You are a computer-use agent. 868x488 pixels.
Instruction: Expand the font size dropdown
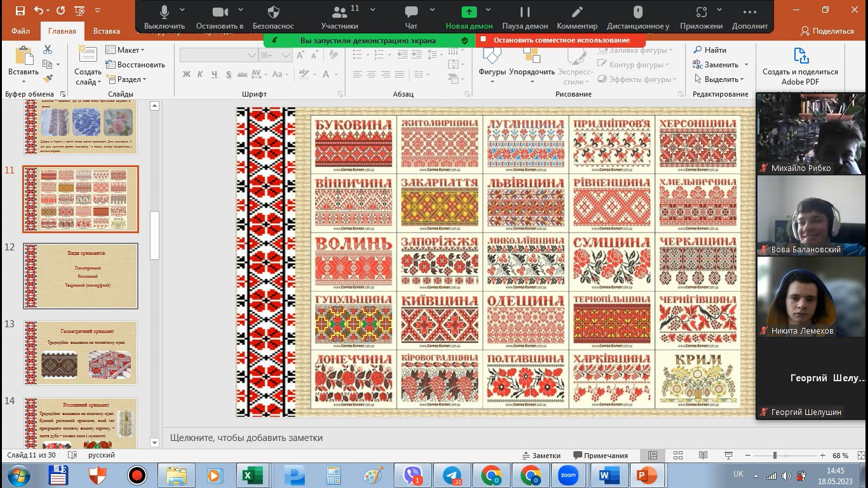[286, 55]
